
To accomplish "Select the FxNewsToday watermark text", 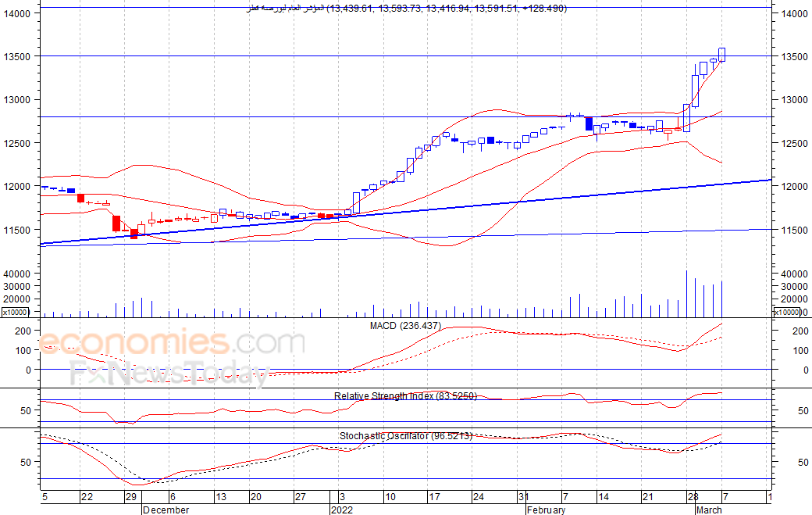I will click(x=169, y=373).
